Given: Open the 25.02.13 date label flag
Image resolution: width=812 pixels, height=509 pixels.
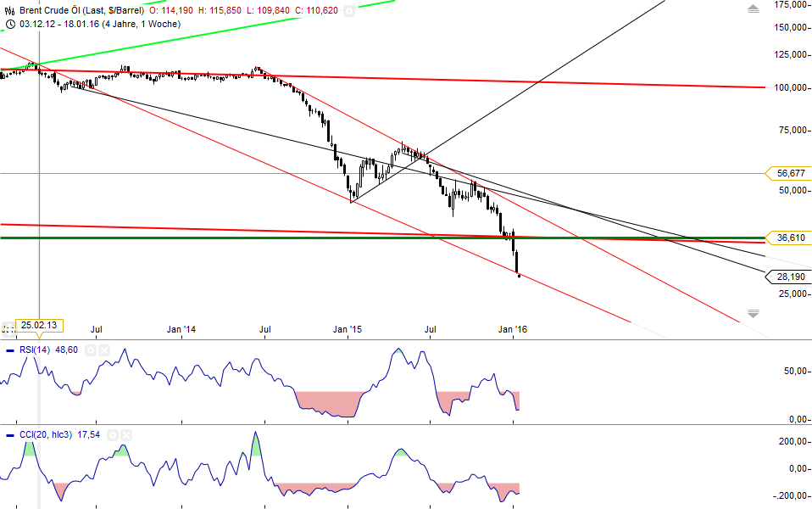Looking at the screenshot, I should [x=39, y=325].
